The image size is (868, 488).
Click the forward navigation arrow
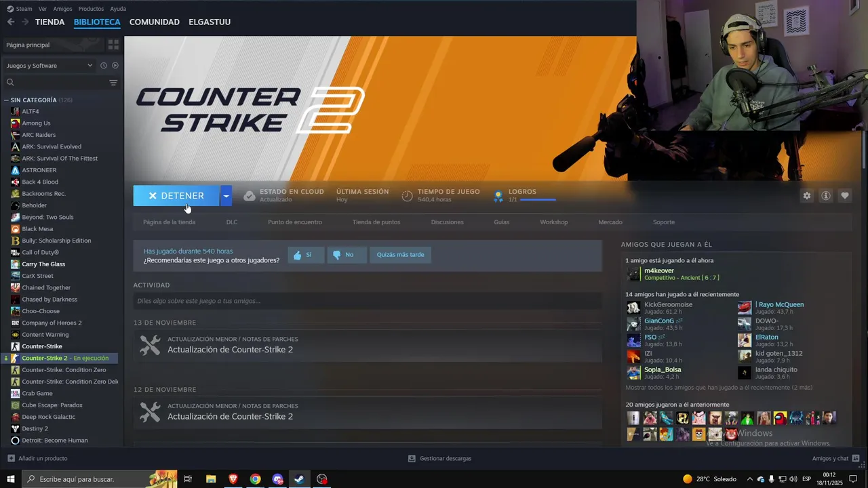25,22
